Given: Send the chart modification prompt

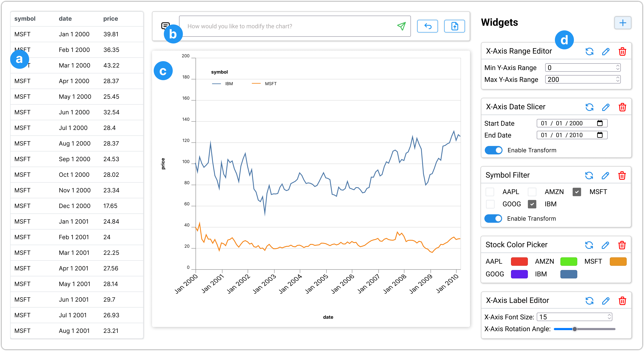Looking at the screenshot, I should coord(401,26).
